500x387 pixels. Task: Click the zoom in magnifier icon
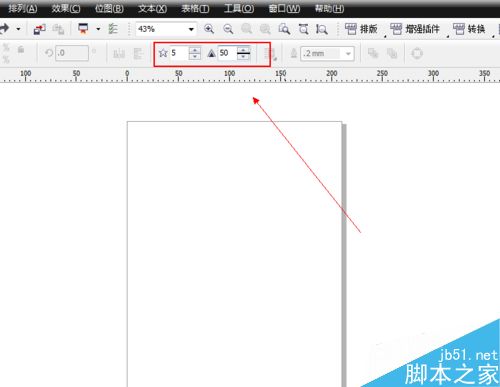[x=209, y=29]
